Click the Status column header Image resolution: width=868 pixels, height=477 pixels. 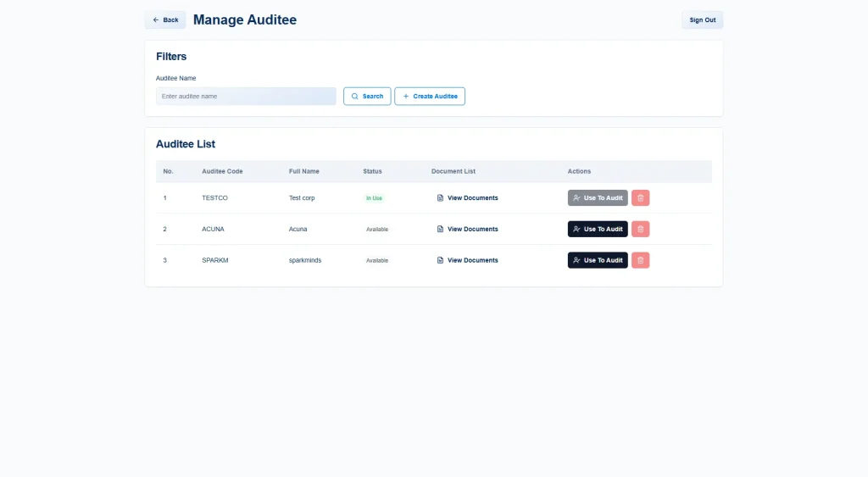click(x=372, y=171)
